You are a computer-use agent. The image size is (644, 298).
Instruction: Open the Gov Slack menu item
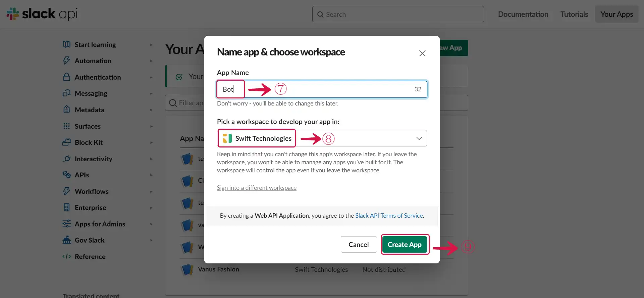pyautogui.click(x=90, y=240)
